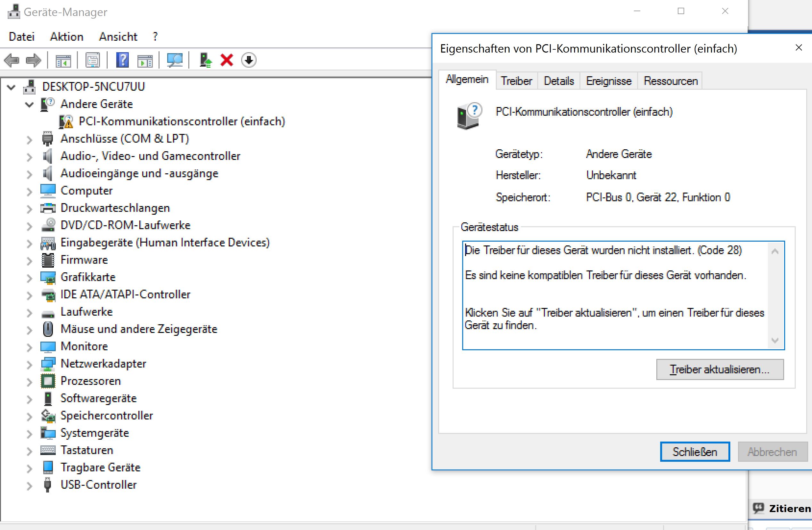Expand the USB-Controller category
The image size is (812, 530).
(29, 486)
